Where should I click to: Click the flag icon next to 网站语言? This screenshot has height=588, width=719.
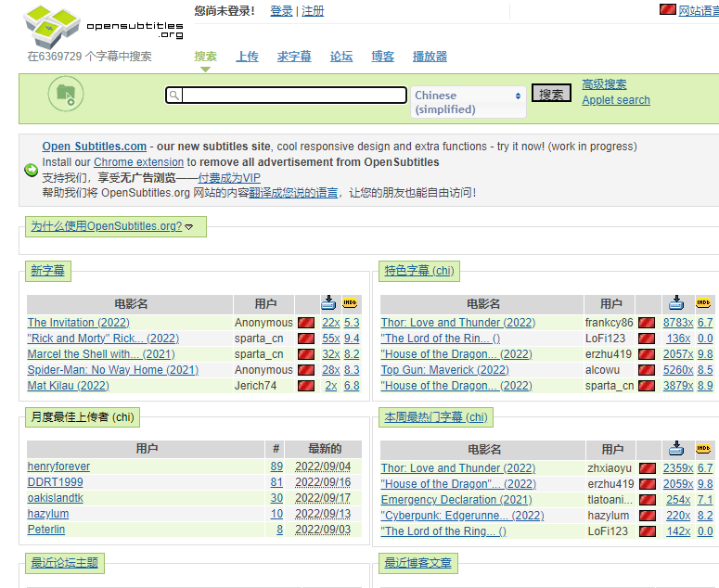pyautogui.click(x=667, y=10)
